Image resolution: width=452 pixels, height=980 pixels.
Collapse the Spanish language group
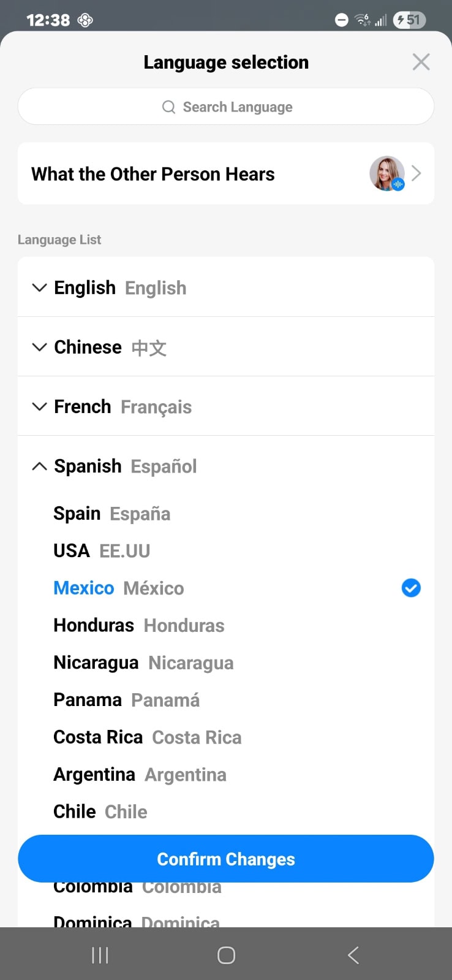40,466
